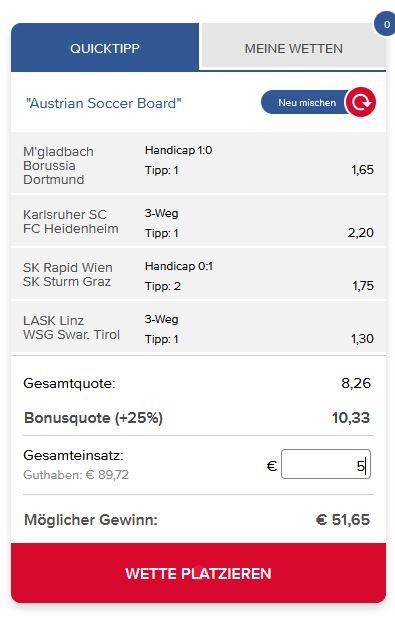Open the Austrian Soccer Board title link
This screenshot has width=395, height=624.
(x=104, y=103)
